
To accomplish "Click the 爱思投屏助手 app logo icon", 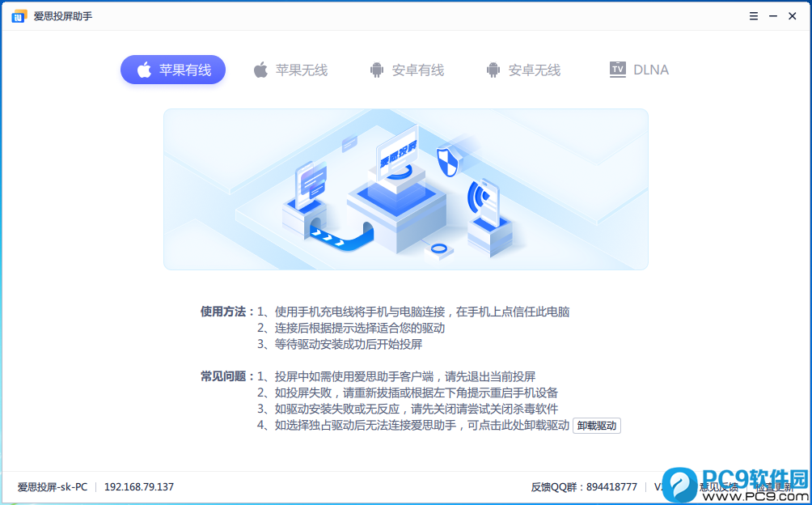I will tap(19, 16).
